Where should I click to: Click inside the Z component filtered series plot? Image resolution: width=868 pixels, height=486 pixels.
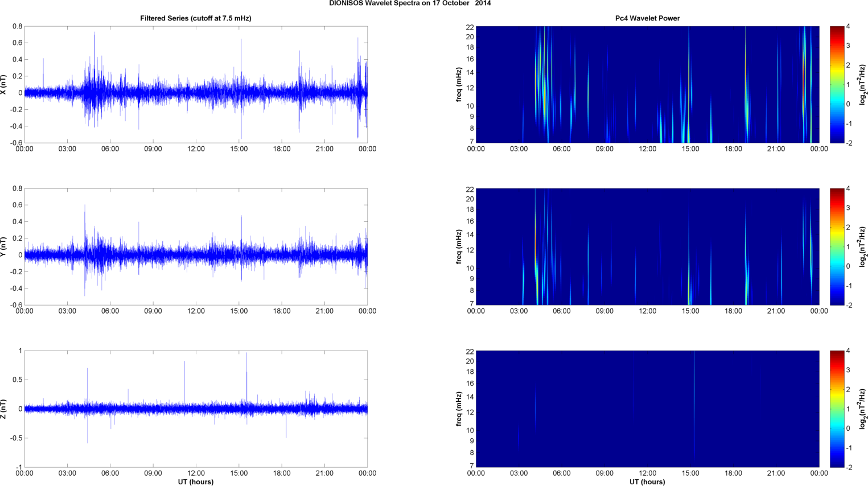tap(196, 409)
